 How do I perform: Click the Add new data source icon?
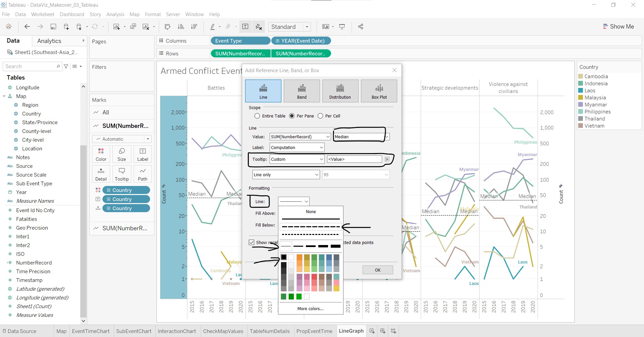pos(66,27)
